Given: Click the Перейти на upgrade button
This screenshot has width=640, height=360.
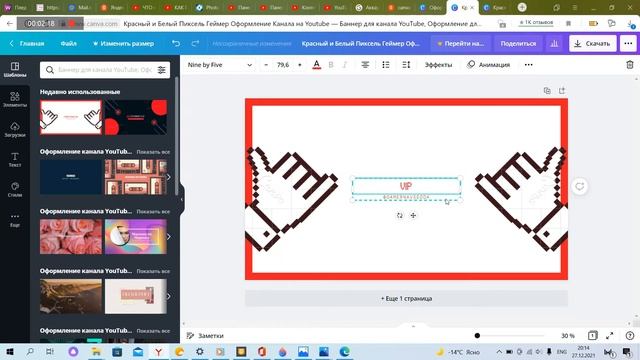Looking at the screenshot, I should point(461,43).
